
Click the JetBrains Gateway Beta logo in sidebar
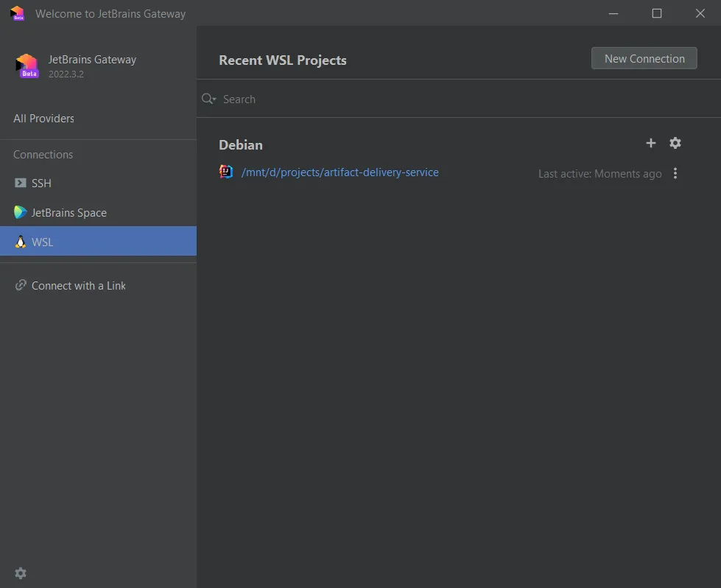pyautogui.click(x=27, y=66)
